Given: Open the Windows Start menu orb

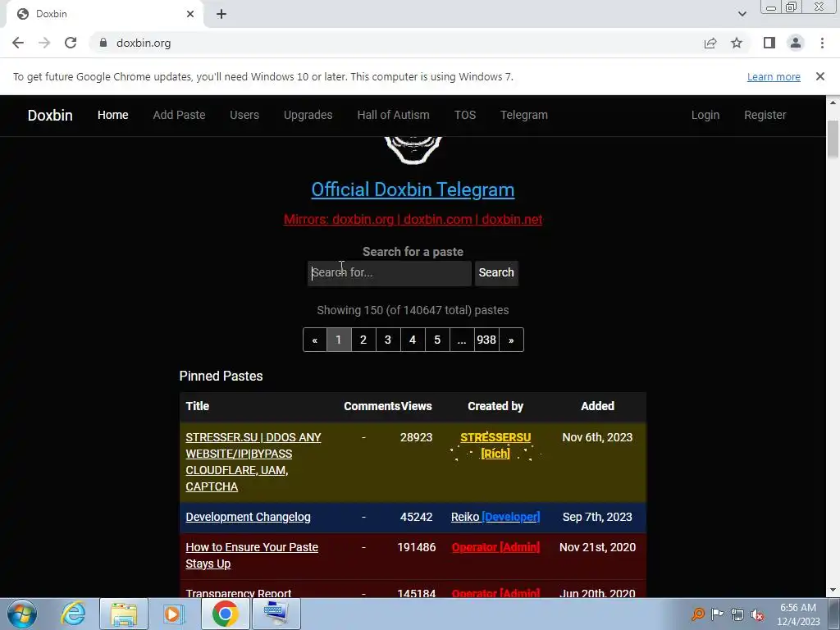Looking at the screenshot, I should (22, 614).
